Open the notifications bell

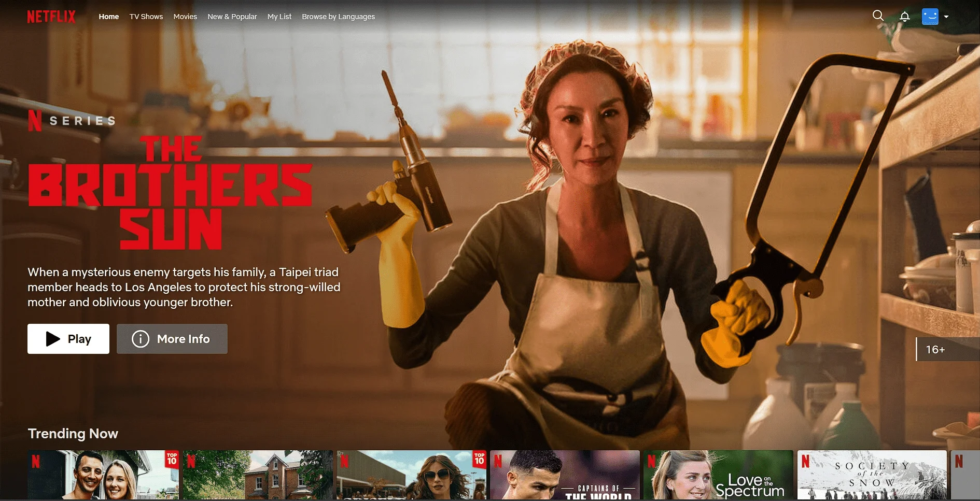pyautogui.click(x=905, y=17)
